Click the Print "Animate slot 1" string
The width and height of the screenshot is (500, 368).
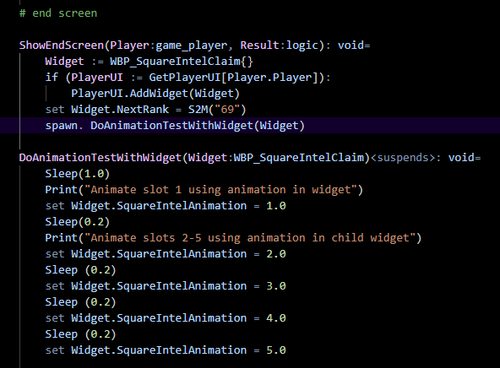point(221,190)
